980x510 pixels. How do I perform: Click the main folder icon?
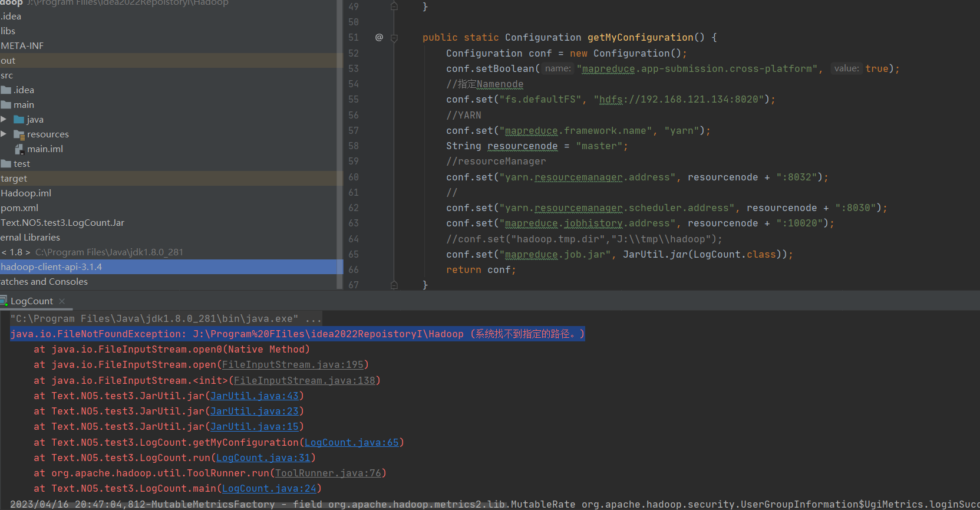coord(6,105)
